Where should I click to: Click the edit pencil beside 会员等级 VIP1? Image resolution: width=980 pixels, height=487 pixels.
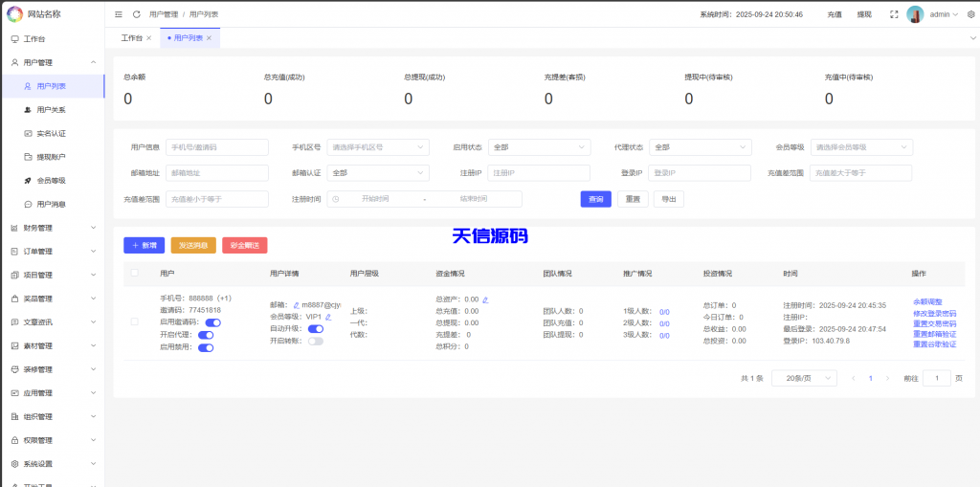tap(328, 316)
